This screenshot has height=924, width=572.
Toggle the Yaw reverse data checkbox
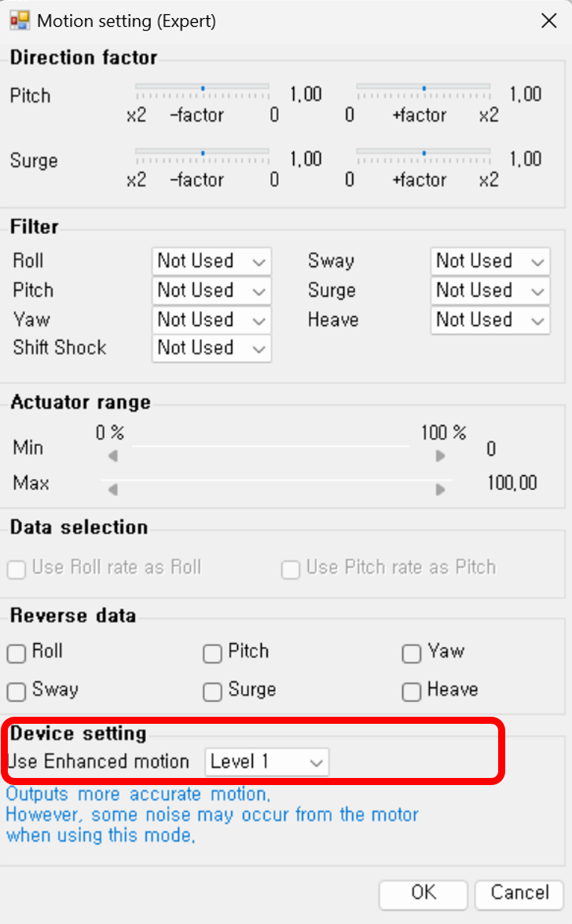tap(412, 653)
